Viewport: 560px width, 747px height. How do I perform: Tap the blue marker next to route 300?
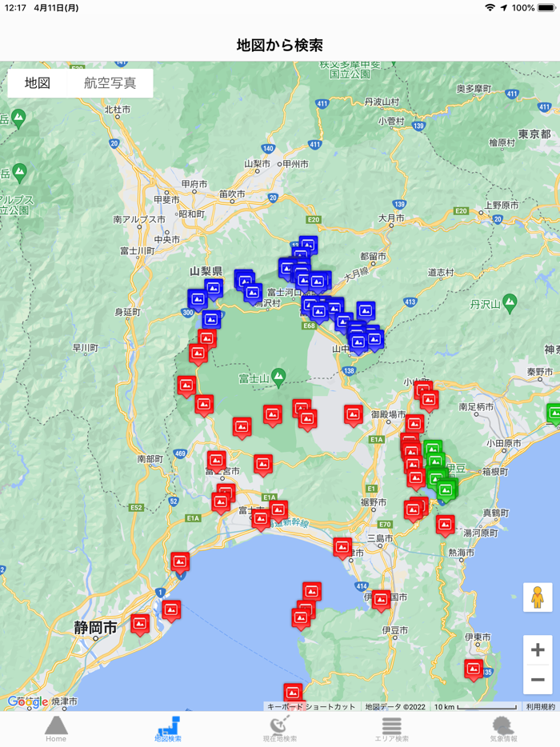[x=197, y=299]
